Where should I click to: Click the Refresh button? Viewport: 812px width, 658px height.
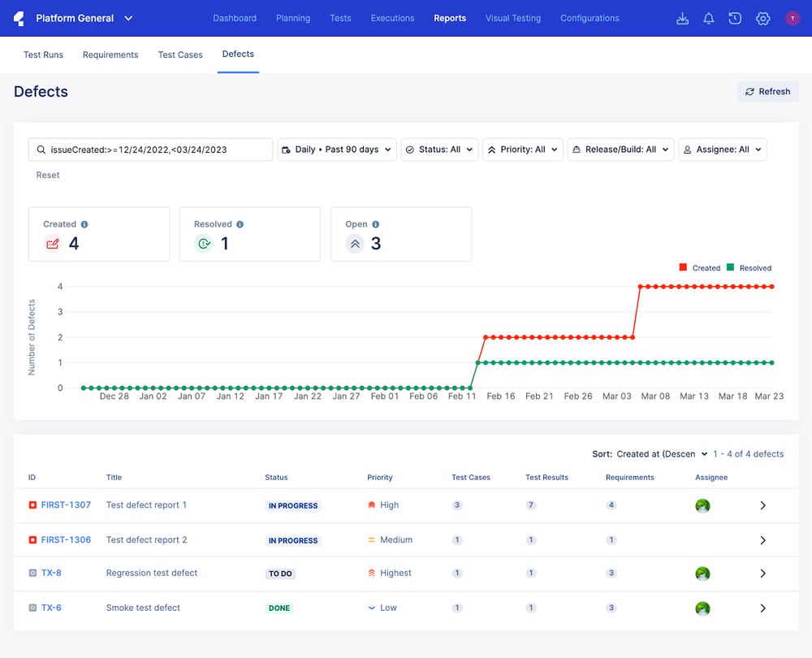[767, 91]
